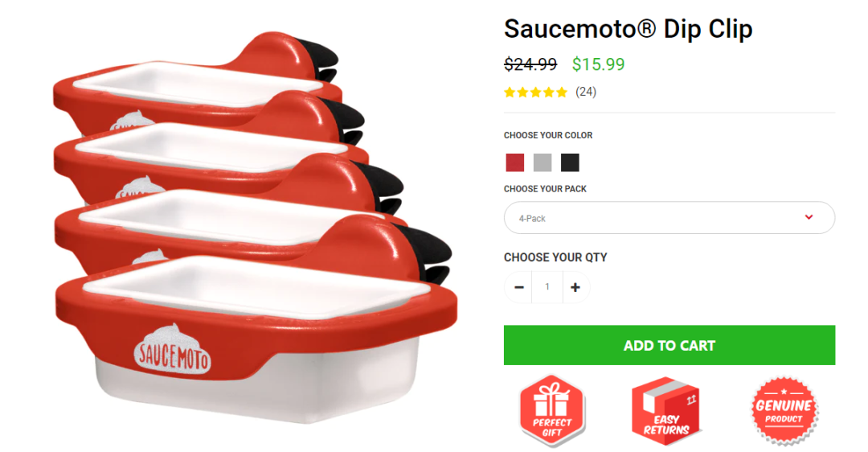Screen dimensions: 868x452
Task: Click the Saucemoto logo on front clip
Action: click(173, 351)
